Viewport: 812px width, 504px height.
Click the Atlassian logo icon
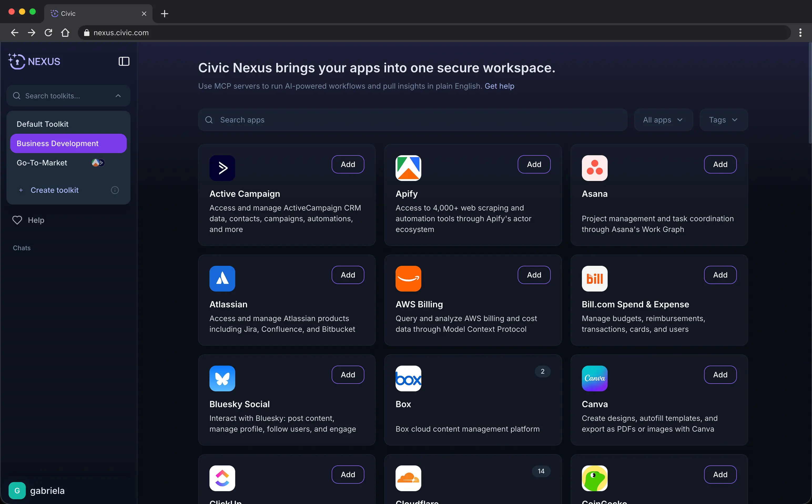pos(222,279)
